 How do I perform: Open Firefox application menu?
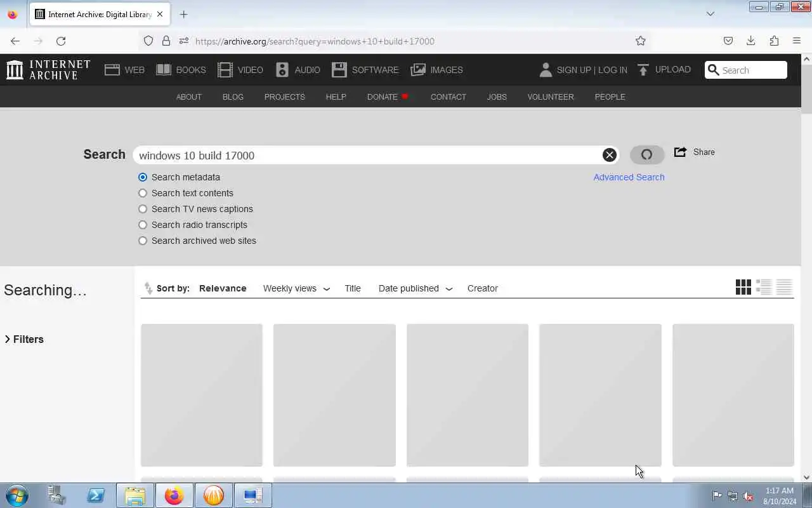click(797, 41)
